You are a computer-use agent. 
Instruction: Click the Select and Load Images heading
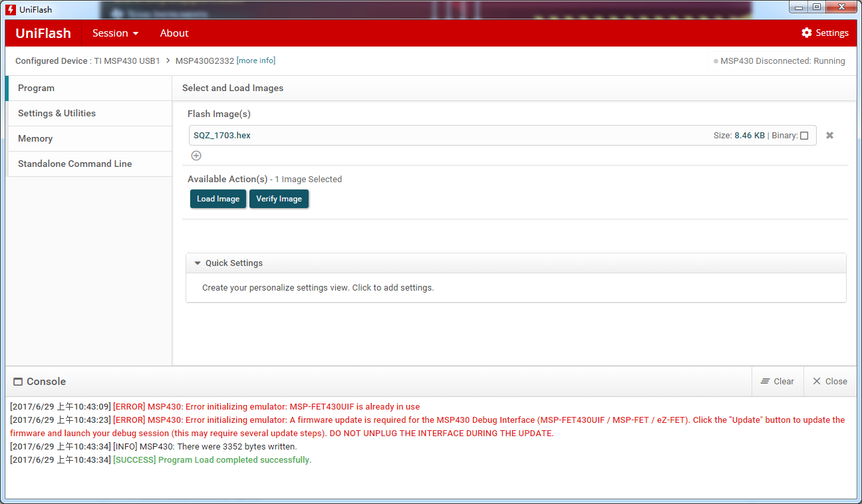(233, 88)
